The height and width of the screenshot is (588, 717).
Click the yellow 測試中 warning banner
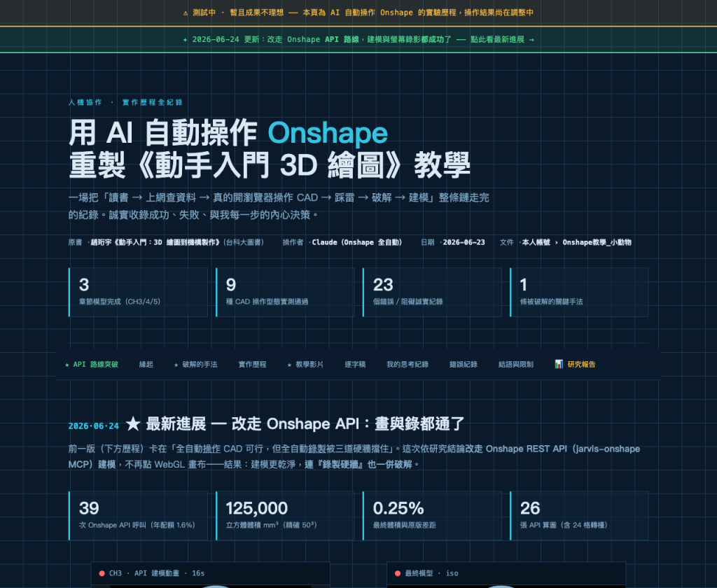point(358,13)
